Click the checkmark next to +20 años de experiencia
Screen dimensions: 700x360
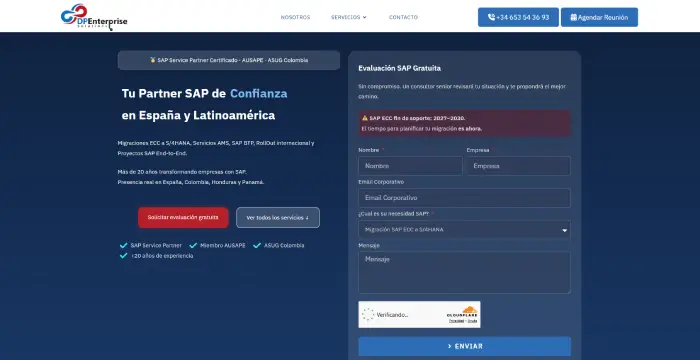(x=124, y=256)
